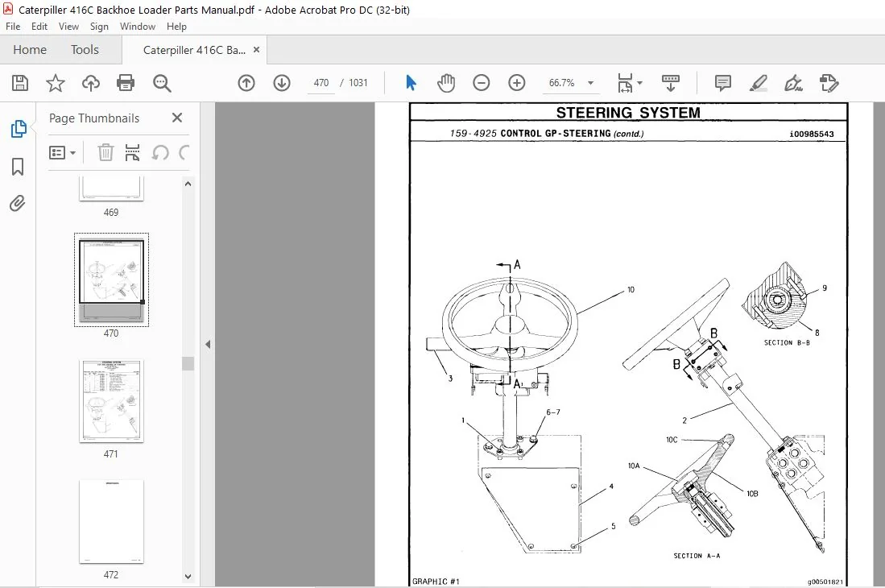The width and height of the screenshot is (885, 588).
Task: Add the document to starred files
Action: click(x=56, y=83)
